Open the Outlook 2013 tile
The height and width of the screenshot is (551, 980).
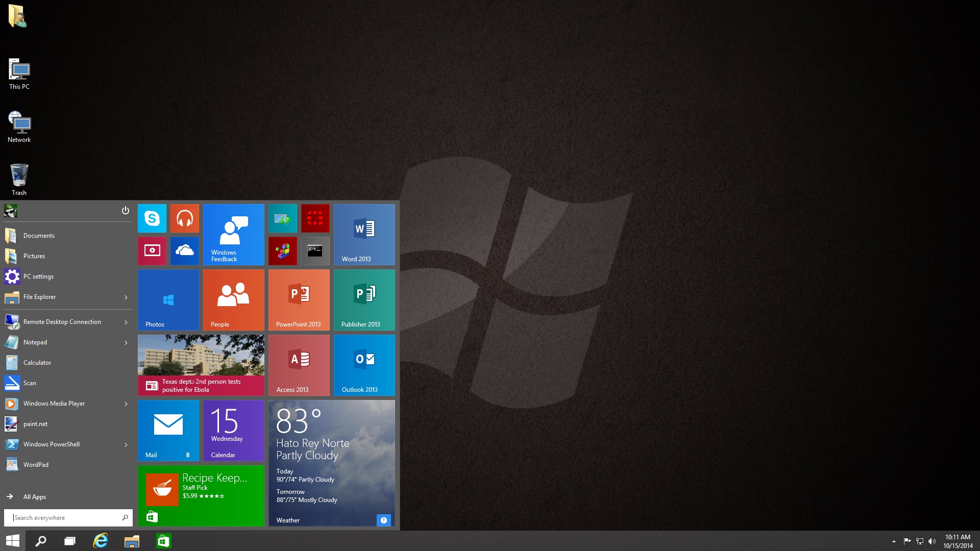tap(364, 365)
